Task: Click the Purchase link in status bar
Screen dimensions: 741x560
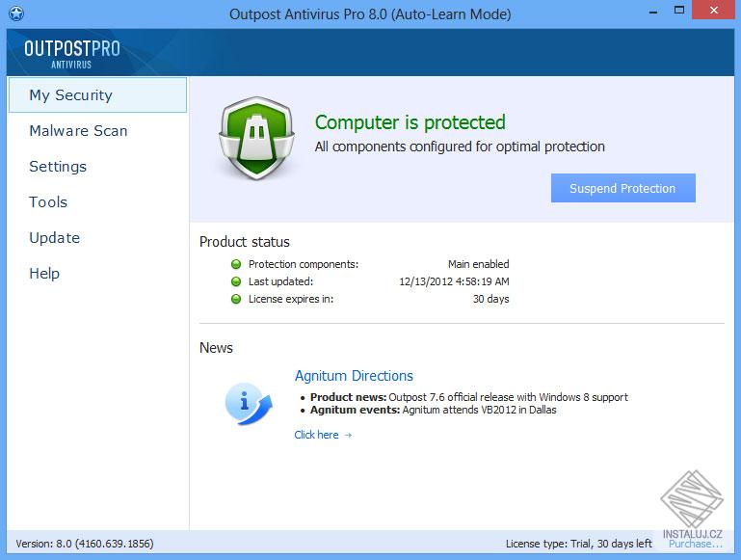Action: tap(695, 544)
